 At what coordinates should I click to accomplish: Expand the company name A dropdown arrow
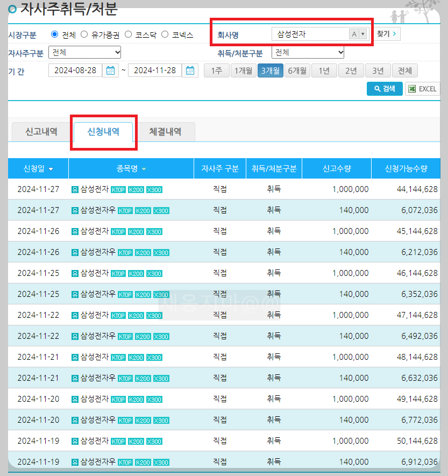pyautogui.click(x=362, y=34)
